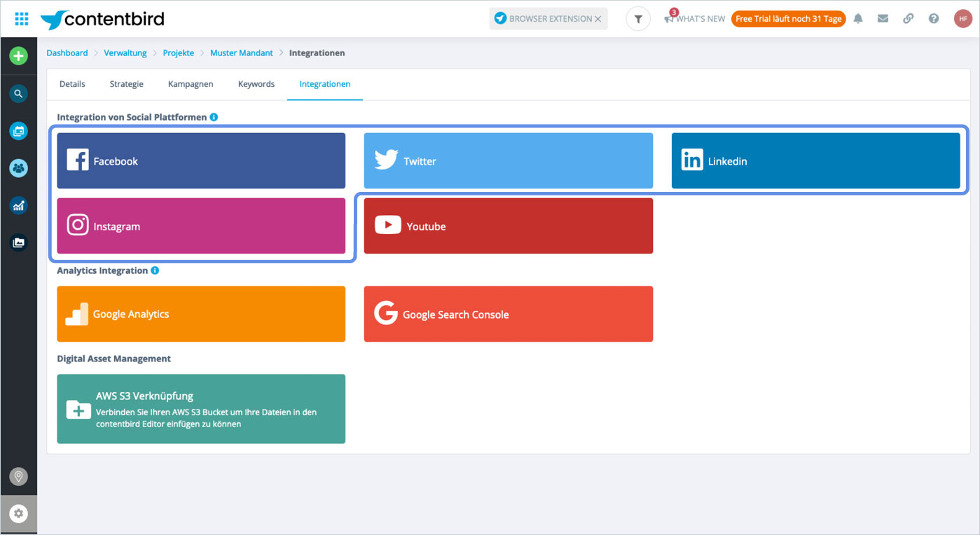Connect the Linkedin integration
This screenshot has width=980, height=535.
[x=816, y=160]
